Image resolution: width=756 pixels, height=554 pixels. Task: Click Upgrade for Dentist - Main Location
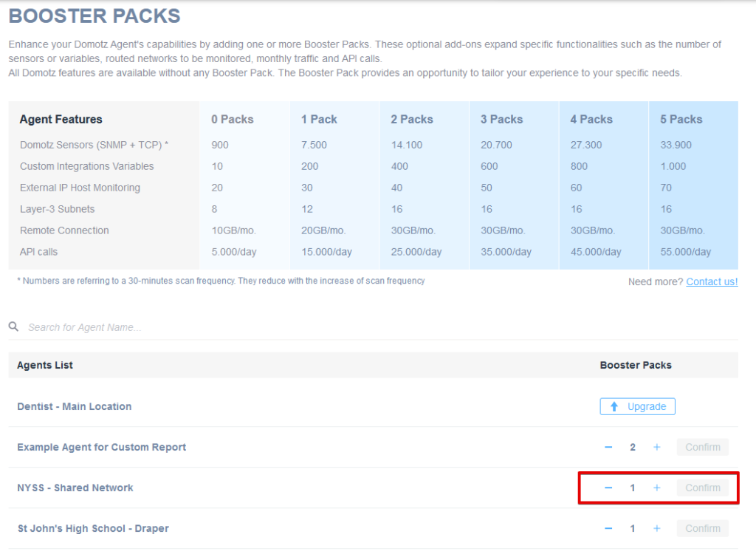(x=637, y=406)
